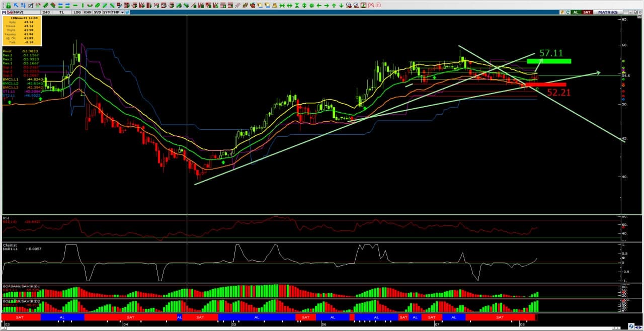Click the green up arrow icon
This screenshot has height=331, width=644.
[x=334, y=5]
